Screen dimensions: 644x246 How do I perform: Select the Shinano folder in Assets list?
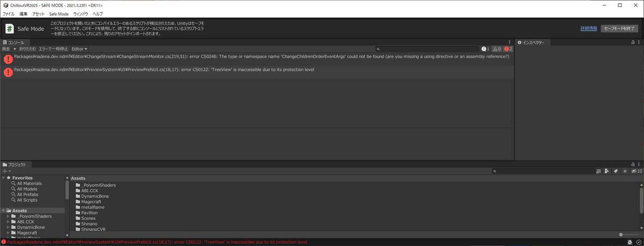click(86, 223)
